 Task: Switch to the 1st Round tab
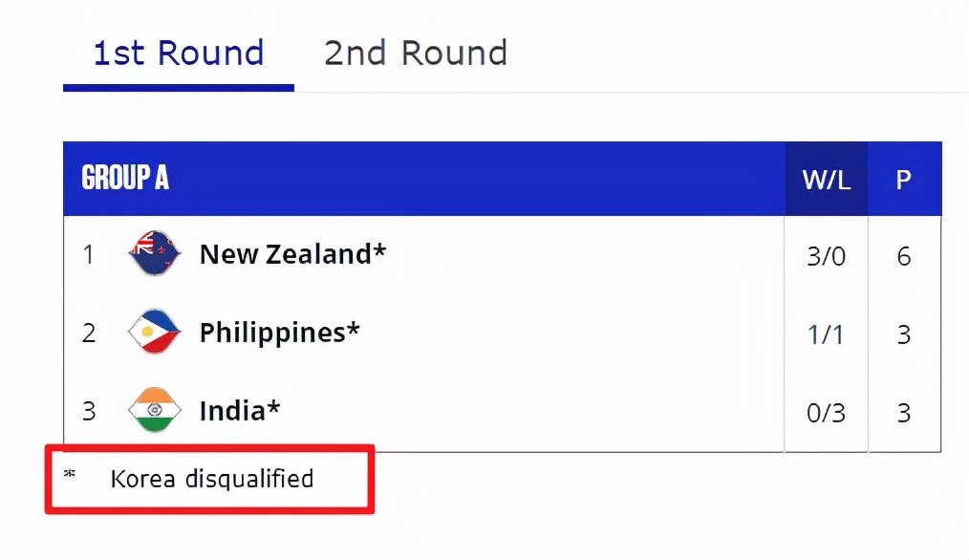pyautogui.click(x=178, y=54)
